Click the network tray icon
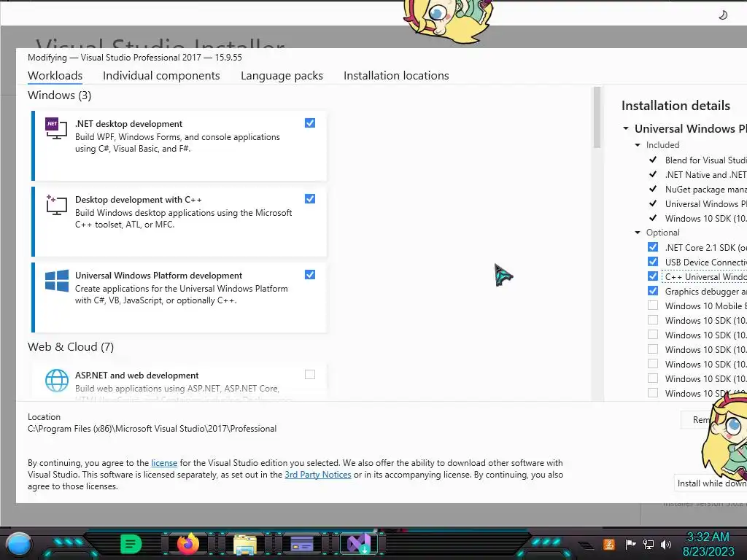The image size is (747, 560). coord(649,544)
